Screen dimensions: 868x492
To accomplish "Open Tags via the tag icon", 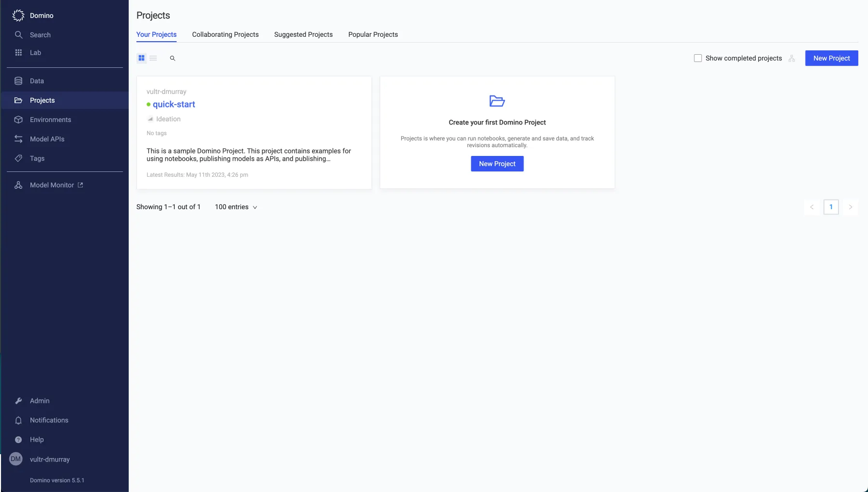I will [18, 158].
